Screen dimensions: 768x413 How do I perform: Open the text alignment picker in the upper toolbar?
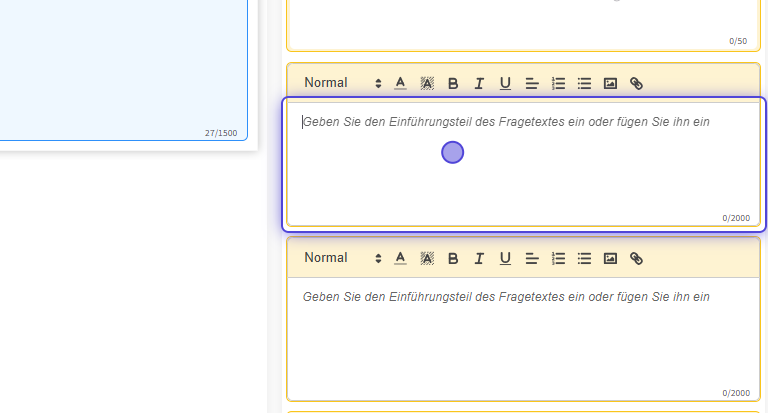pyautogui.click(x=532, y=84)
